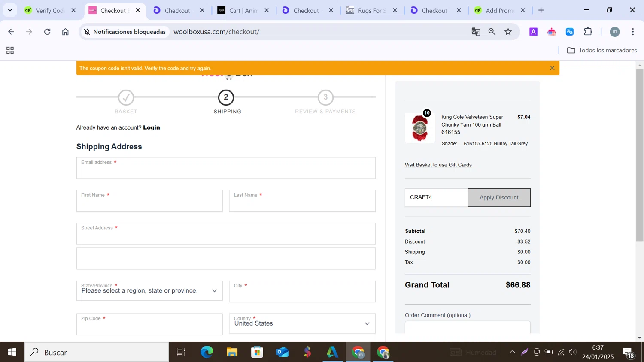Expand the Country dropdown

[x=302, y=323]
